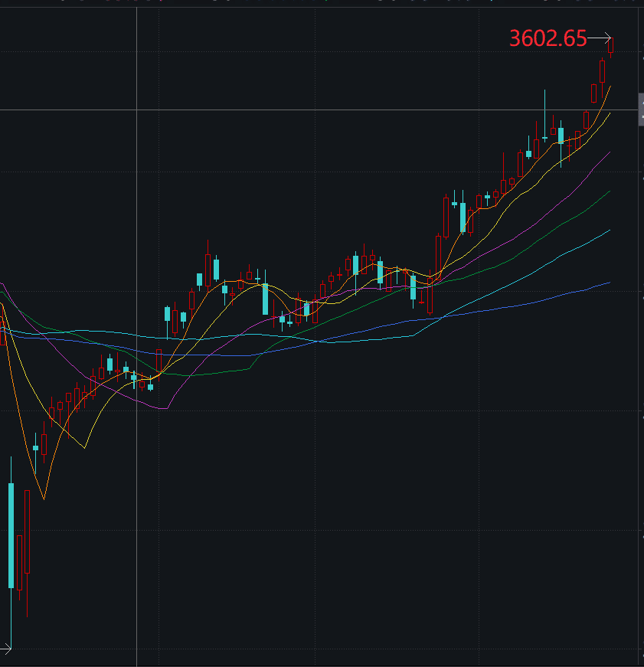Click the yellow moving average's lowest V point

(85, 448)
